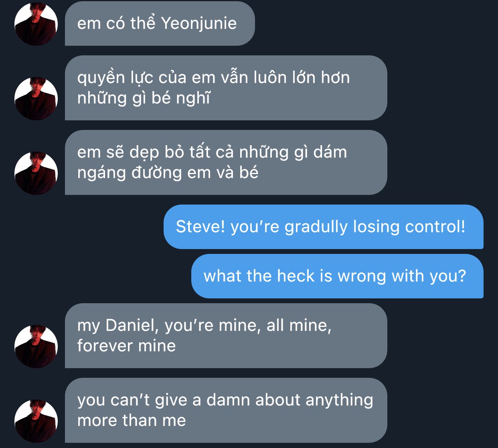Select the "em có thể Yeonjunie" message bubble
The image size is (498, 448).
click(160, 23)
